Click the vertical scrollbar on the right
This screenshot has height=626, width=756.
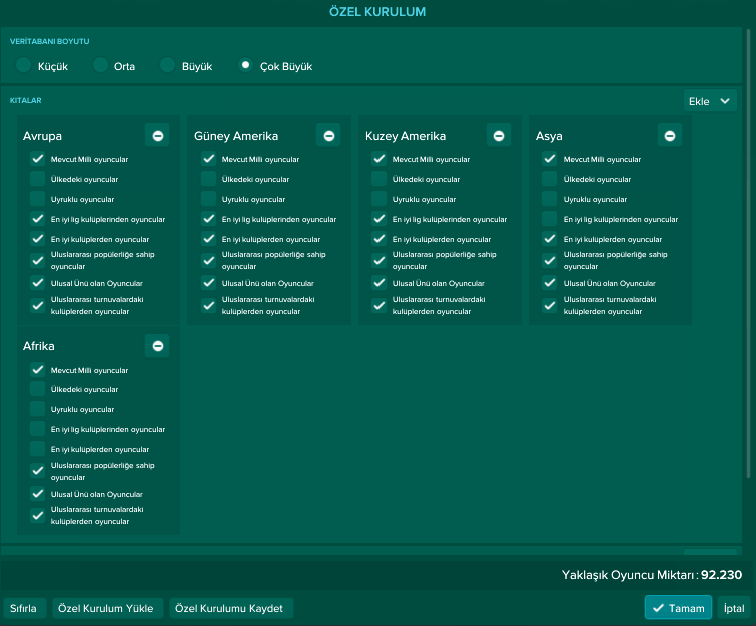tap(748, 253)
